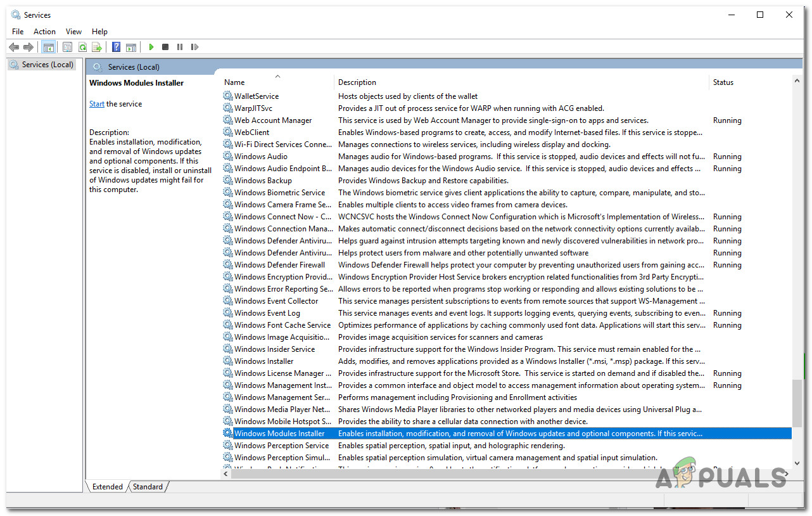
Task: Switch to the Extended tab
Action: pos(107,487)
